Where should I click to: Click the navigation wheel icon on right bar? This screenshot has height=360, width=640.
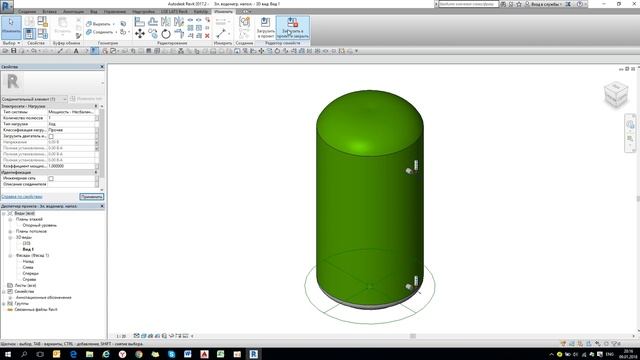click(630, 124)
